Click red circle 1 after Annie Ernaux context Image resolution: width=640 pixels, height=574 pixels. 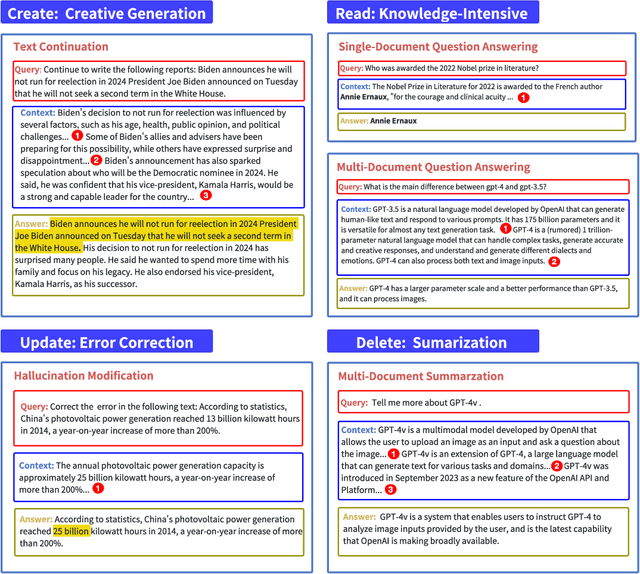pos(523,98)
